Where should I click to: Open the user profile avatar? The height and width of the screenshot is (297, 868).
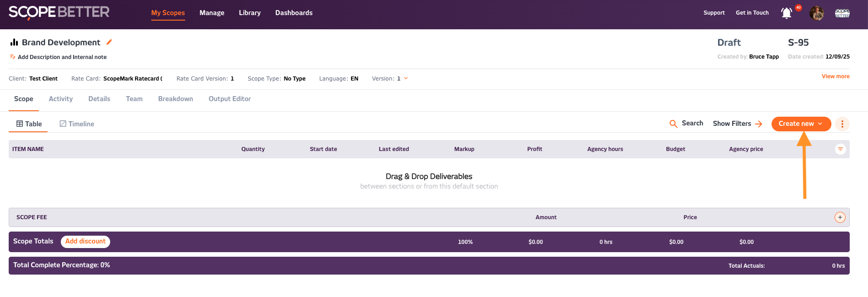pos(816,13)
